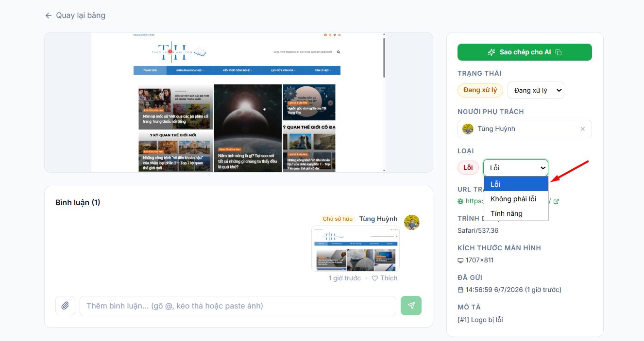
Task: Click the external link icon
Action: pos(556,201)
